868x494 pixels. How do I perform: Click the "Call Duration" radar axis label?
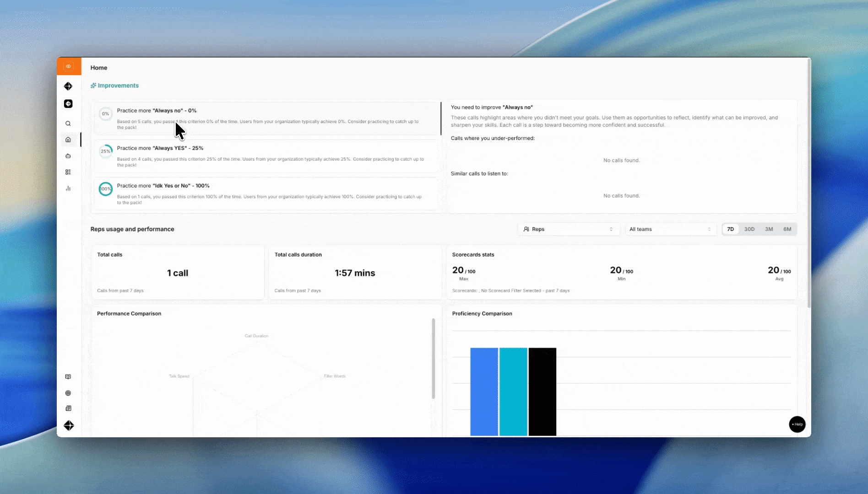pyautogui.click(x=257, y=336)
